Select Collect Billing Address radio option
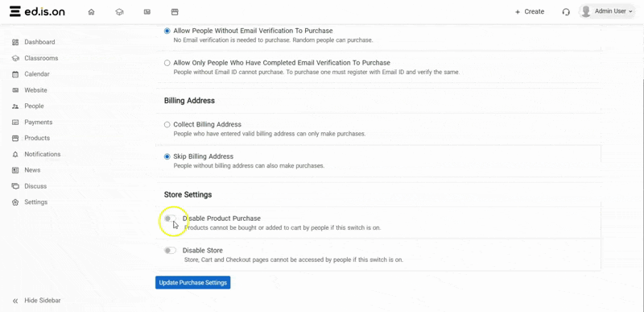Image resolution: width=644 pixels, height=312 pixels. tap(167, 124)
